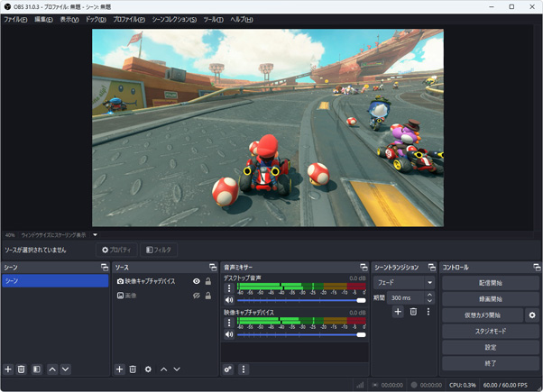Open transition properties three-dot menu
Image resolution: width=543 pixels, height=392 pixels.
click(428, 312)
